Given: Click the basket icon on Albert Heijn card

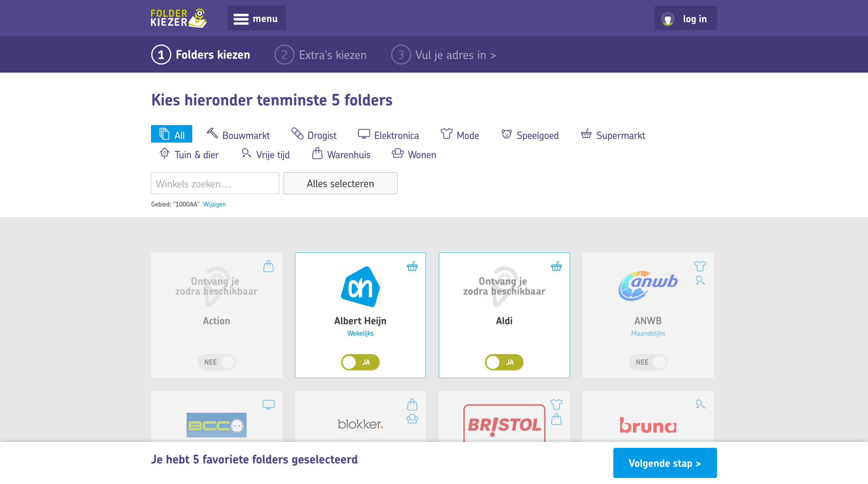Looking at the screenshot, I should click(412, 266).
